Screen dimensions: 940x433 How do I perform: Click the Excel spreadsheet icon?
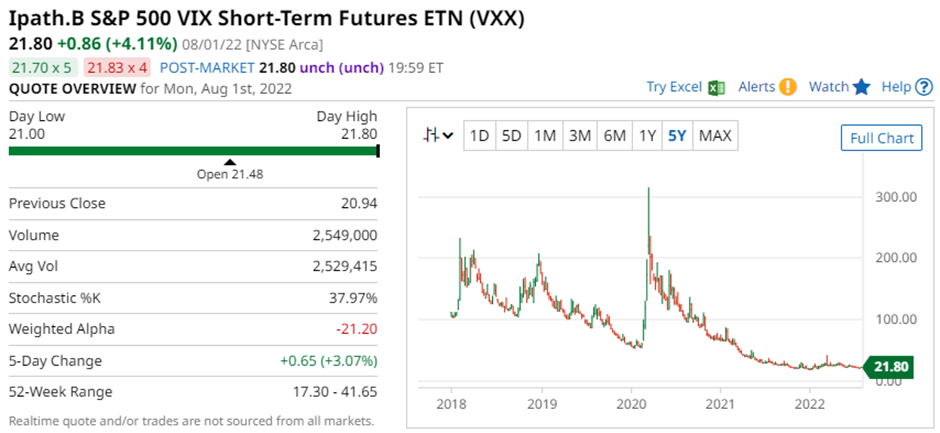pyautogui.click(x=716, y=87)
